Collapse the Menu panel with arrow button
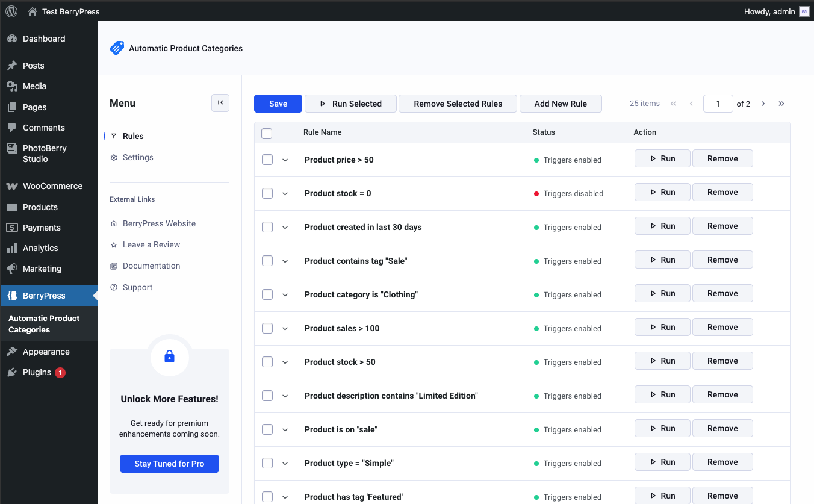Viewport: 814px width, 504px height. pyautogui.click(x=220, y=103)
